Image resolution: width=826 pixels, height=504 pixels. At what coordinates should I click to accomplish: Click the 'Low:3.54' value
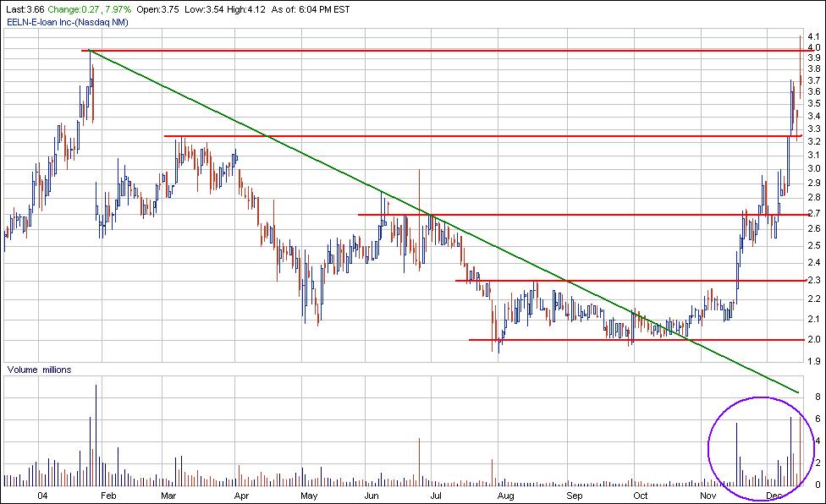(x=205, y=9)
